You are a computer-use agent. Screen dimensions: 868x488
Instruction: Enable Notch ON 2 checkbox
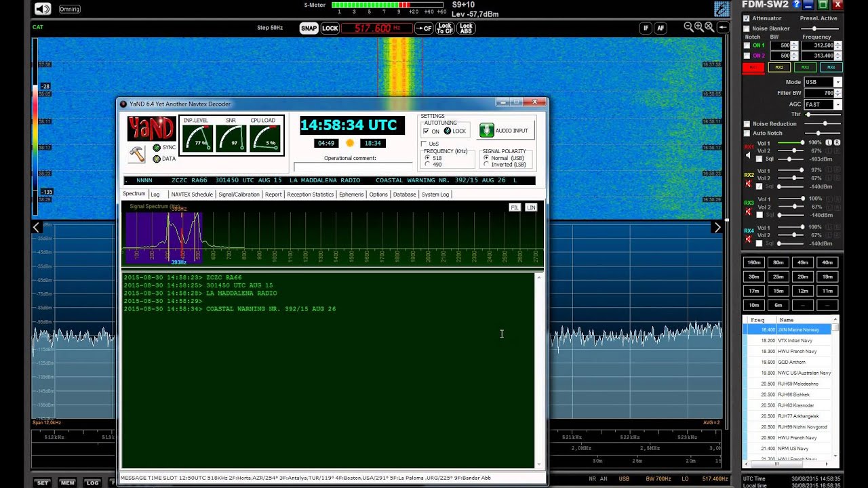pos(747,56)
